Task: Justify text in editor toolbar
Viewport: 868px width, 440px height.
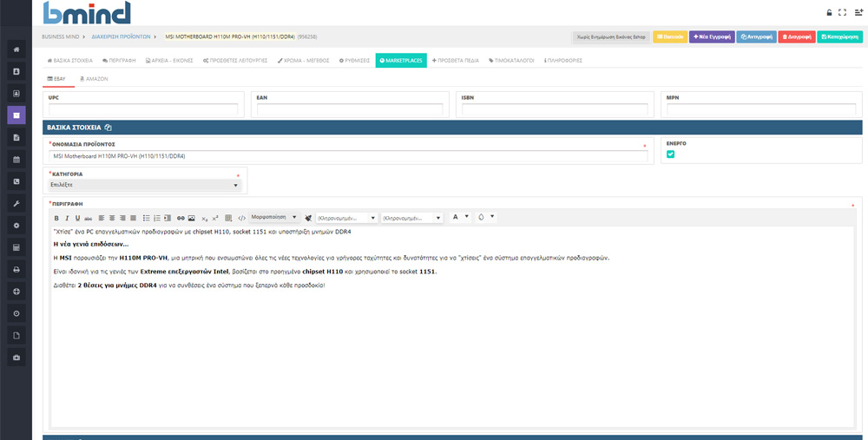Action: [133, 218]
